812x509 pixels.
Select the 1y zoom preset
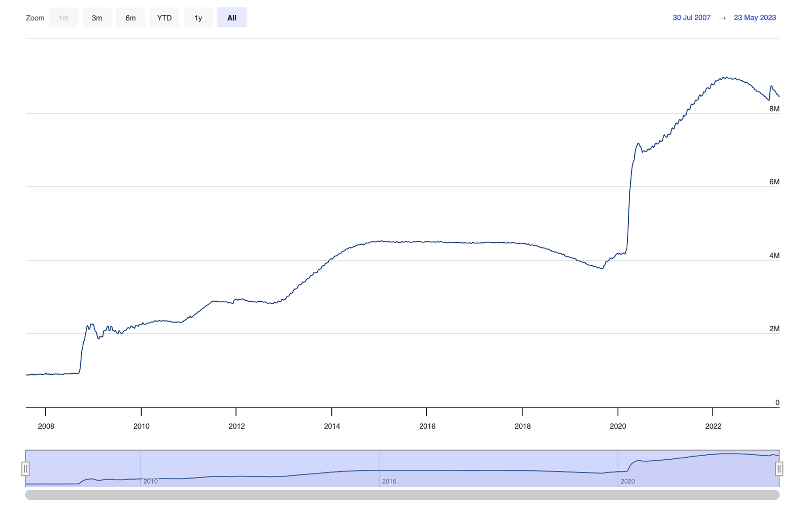pyautogui.click(x=198, y=17)
